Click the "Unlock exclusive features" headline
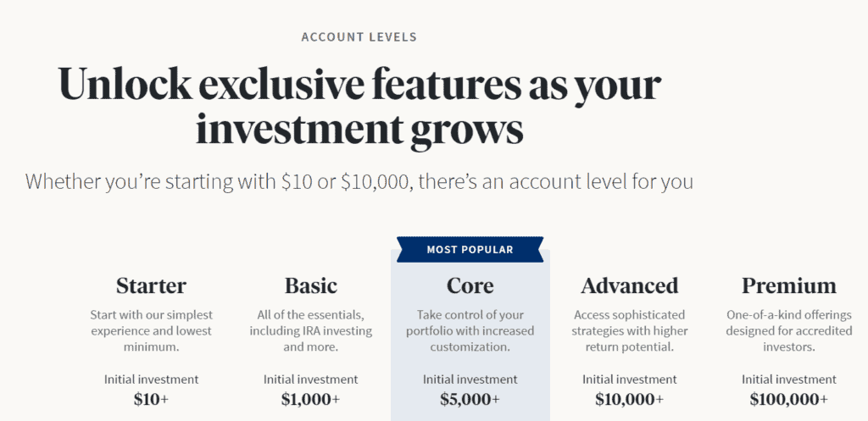Image resolution: width=868 pixels, height=421 pixels. tap(359, 108)
